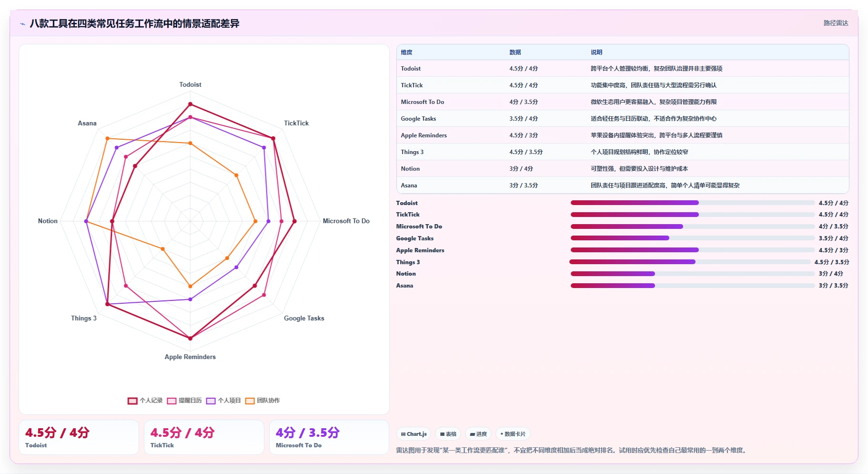The image size is (868, 474).
Task: Click the title 八款工具在四类常见任务工作流中的情景适配差异
Action: (134, 23)
